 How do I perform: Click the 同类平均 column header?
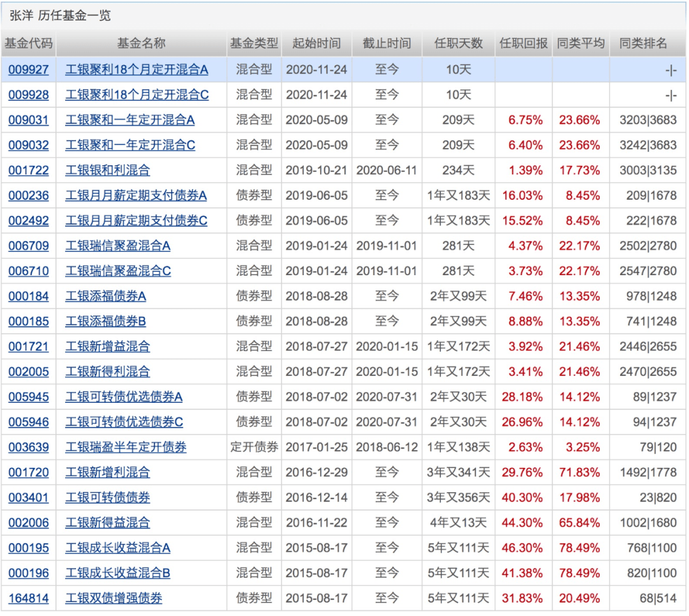(581, 43)
